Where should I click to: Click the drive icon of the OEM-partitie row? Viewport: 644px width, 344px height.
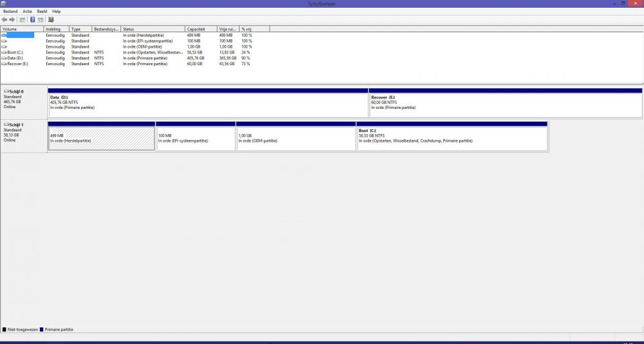pyautogui.click(x=4, y=47)
